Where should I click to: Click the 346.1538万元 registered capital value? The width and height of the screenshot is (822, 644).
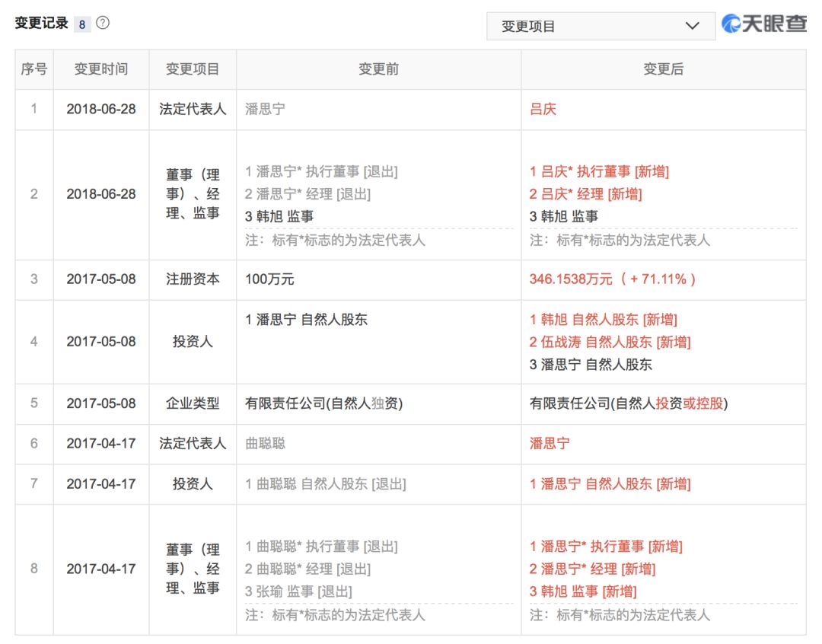pos(571,279)
